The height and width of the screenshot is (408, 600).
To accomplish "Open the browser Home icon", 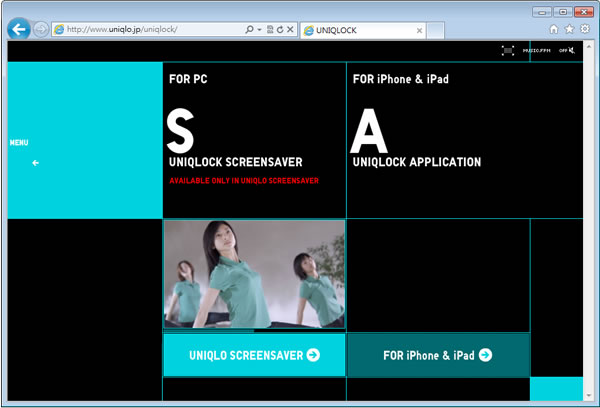I will [x=554, y=29].
